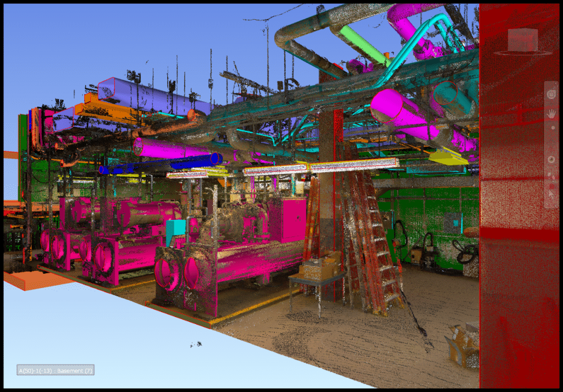Select the Pan hand tool
563x392 pixels.
coord(551,114)
